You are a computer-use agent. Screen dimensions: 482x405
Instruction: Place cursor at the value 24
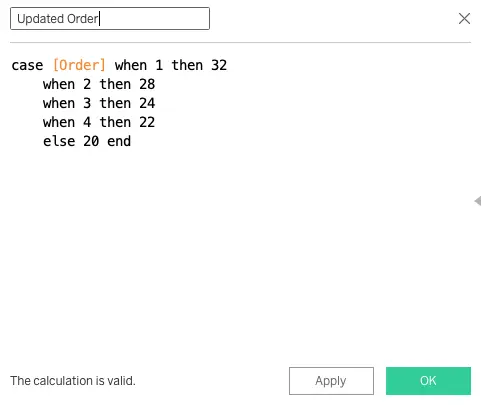click(147, 103)
